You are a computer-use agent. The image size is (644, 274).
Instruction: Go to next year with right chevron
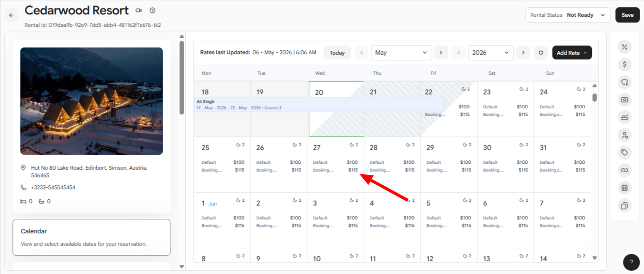pyautogui.click(x=523, y=53)
